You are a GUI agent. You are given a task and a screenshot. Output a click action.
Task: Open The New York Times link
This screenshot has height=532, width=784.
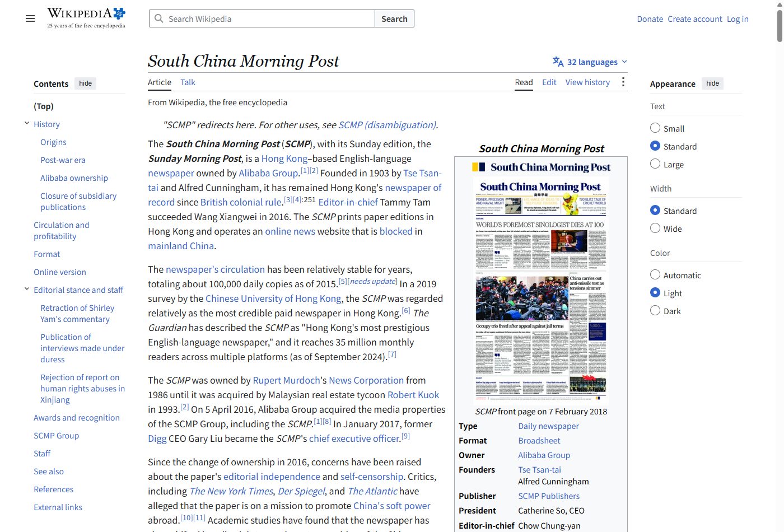click(231, 491)
